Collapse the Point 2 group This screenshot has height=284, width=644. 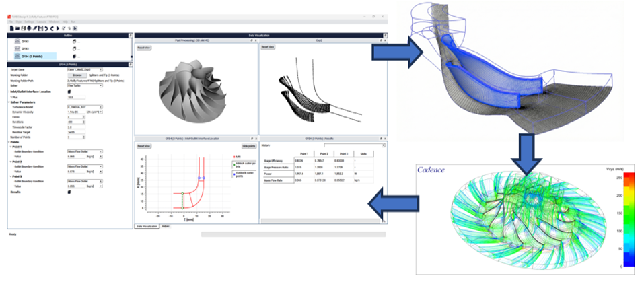pos(11,162)
